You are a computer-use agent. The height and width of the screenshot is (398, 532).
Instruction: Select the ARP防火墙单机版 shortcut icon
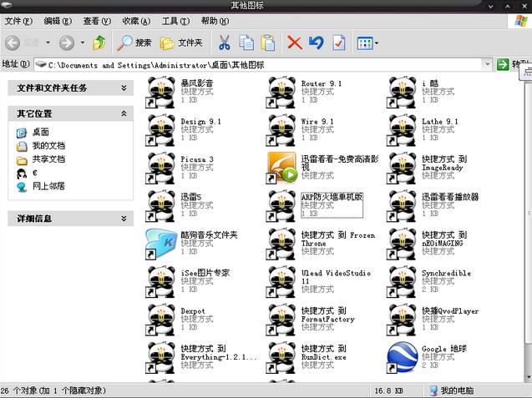click(281, 206)
